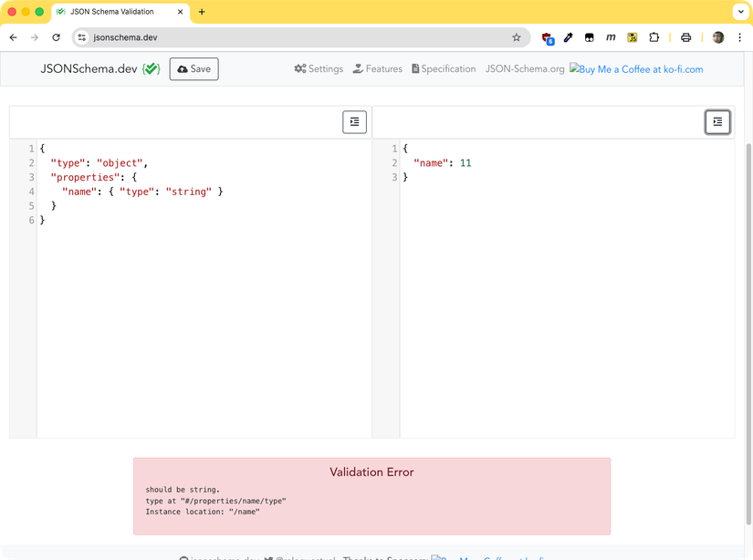753x560 pixels.
Task: Open the profile avatar menu
Action: 716,37
